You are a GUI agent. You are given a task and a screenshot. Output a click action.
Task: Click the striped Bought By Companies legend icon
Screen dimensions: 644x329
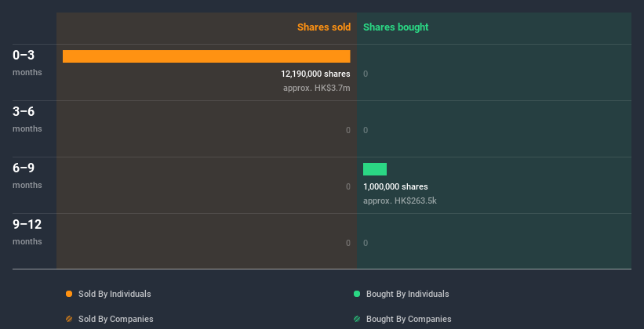[x=357, y=319]
